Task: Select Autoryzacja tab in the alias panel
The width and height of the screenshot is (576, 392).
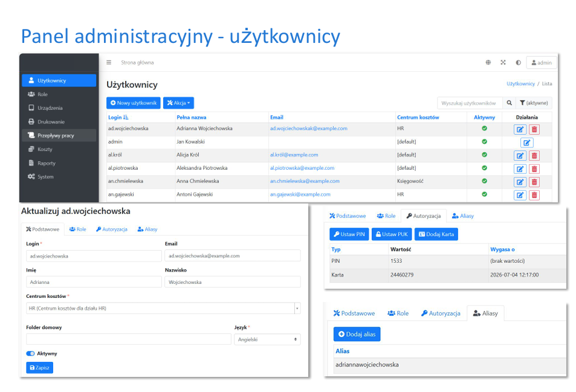Action: [x=441, y=313]
